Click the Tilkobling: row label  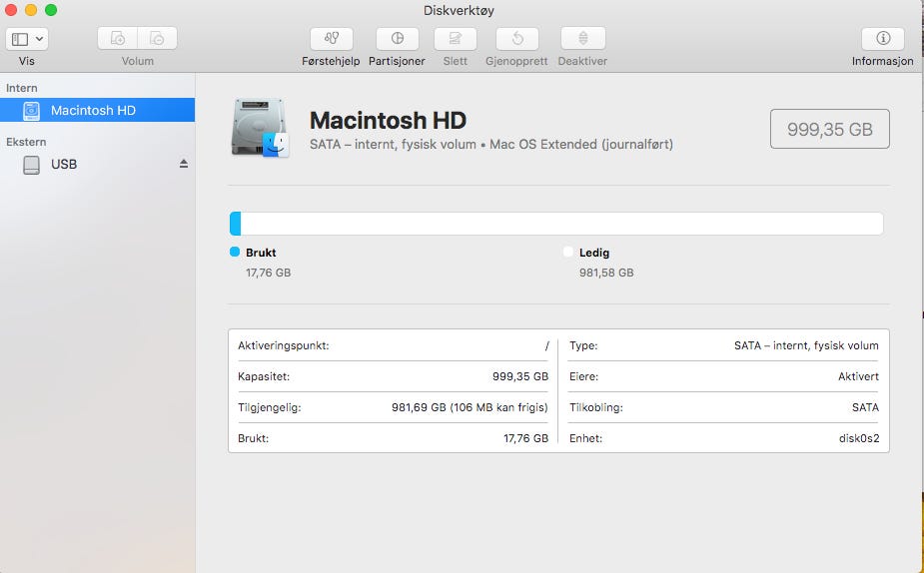click(596, 407)
